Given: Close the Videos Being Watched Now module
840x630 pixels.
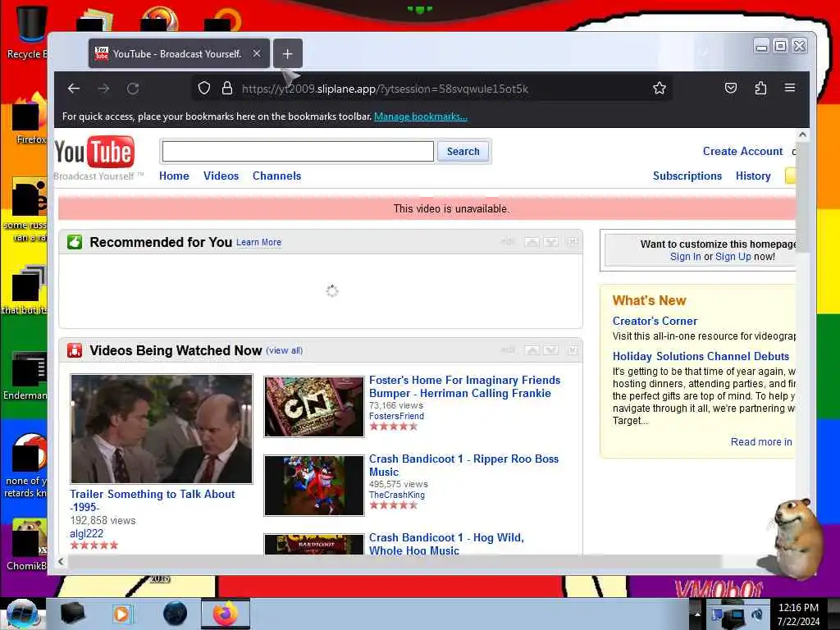Looking at the screenshot, I should [x=572, y=350].
